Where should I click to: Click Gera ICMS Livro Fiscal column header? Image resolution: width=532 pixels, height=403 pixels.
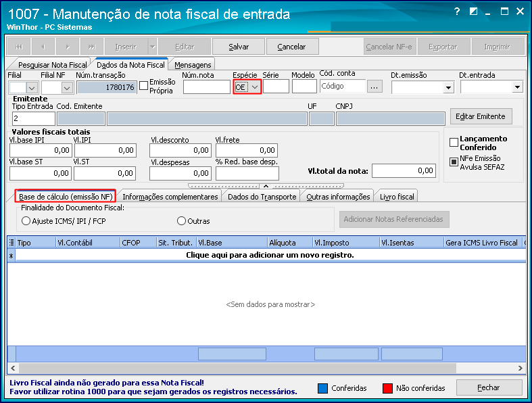[x=481, y=243]
